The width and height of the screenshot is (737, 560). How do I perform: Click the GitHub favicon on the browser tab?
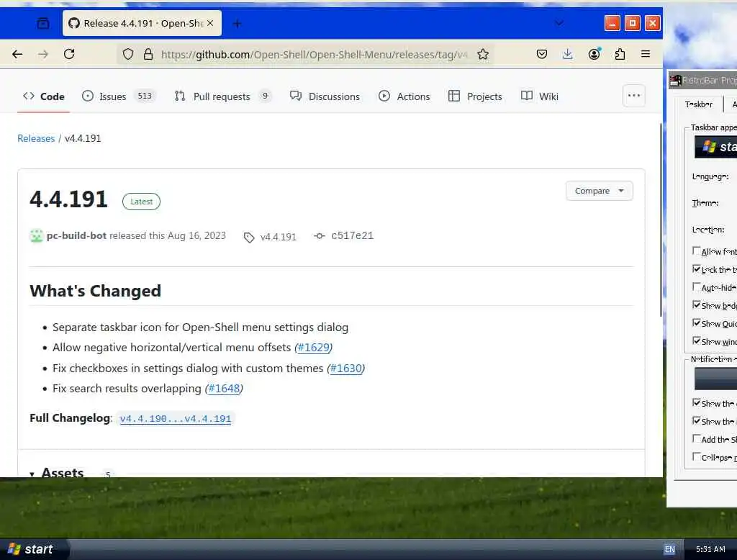pos(74,23)
